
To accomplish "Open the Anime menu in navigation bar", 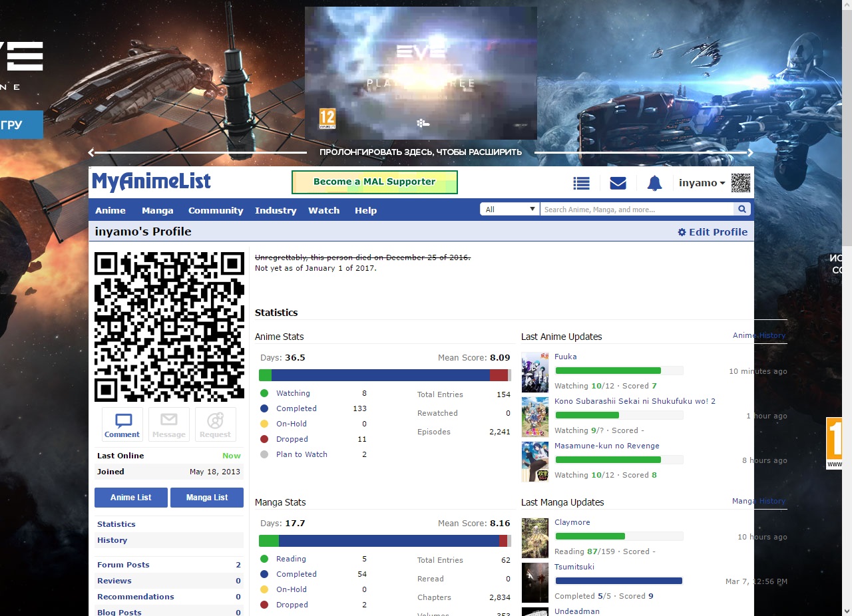I will [x=110, y=210].
